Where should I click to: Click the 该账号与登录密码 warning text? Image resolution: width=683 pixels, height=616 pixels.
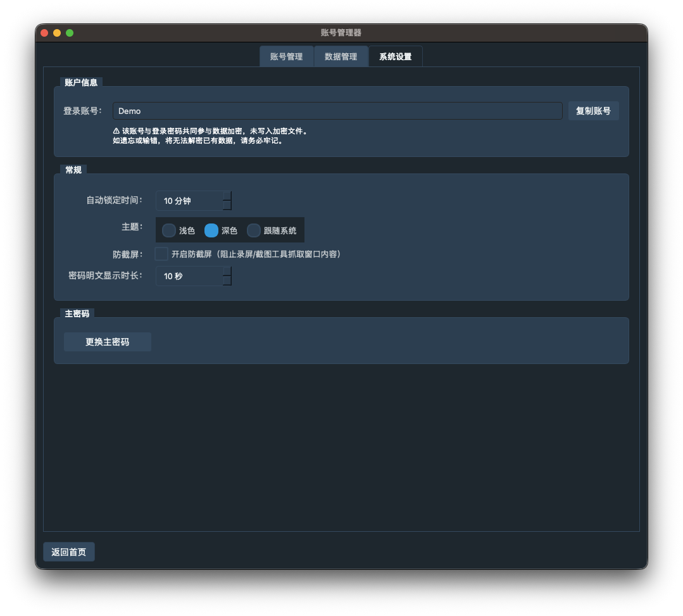point(210,136)
